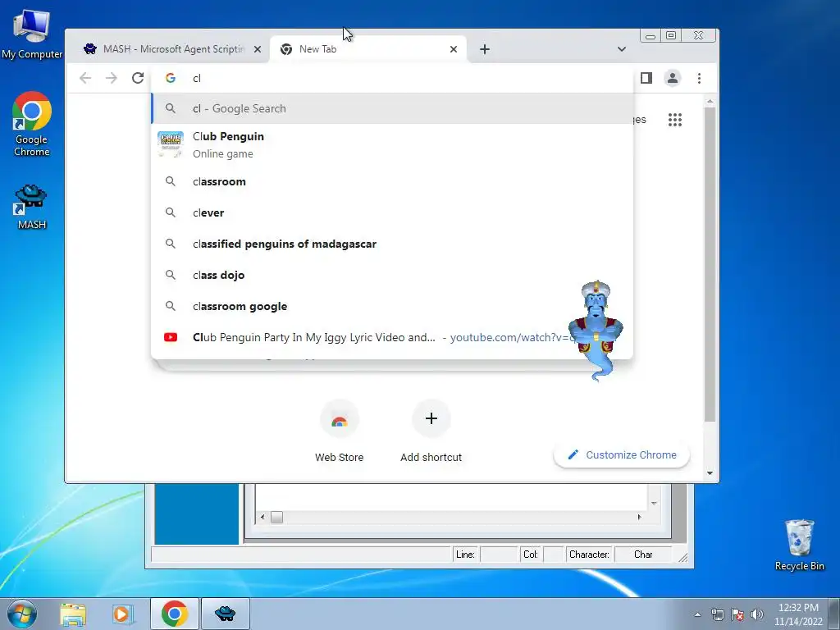Open Google Chrome desktop shortcut
Screen dimensions: 840x630
tap(32, 125)
